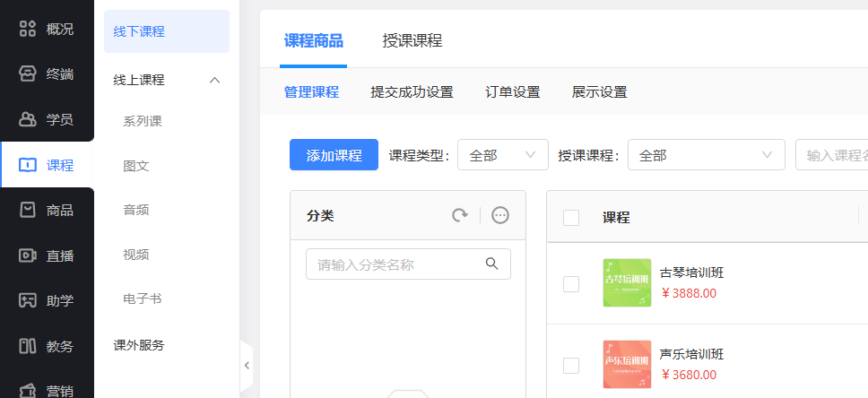Focus the 请输入分类名称 search field

pyautogui.click(x=409, y=264)
